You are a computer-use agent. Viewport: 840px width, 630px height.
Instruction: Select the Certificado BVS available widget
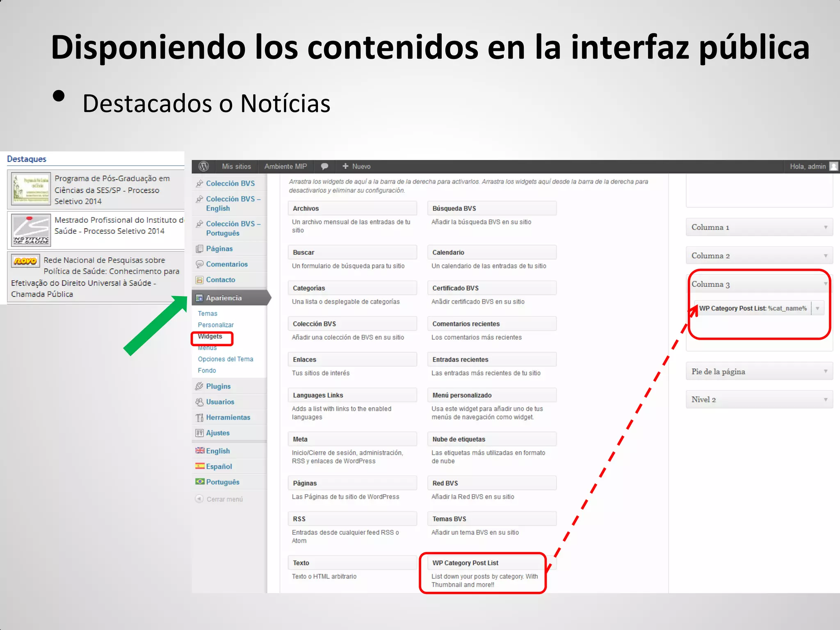[x=492, y=288]
